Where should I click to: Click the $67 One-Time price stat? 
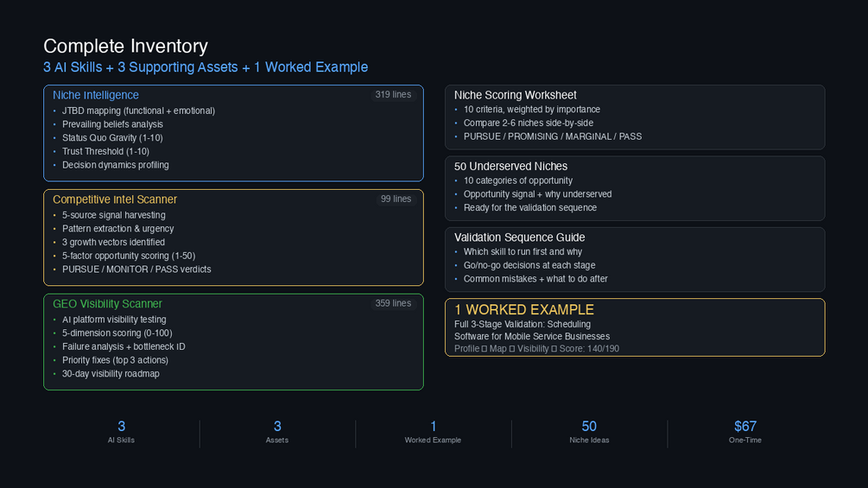(744, 431)
